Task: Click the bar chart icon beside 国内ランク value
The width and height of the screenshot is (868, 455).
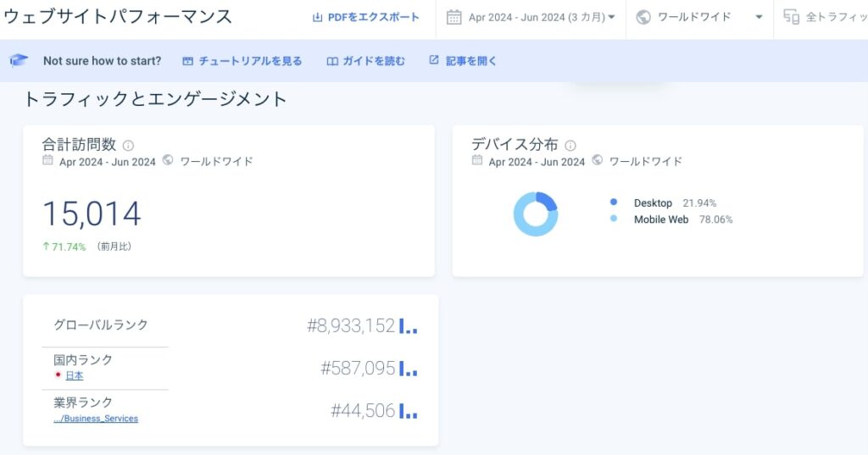Action: [408, 369]
